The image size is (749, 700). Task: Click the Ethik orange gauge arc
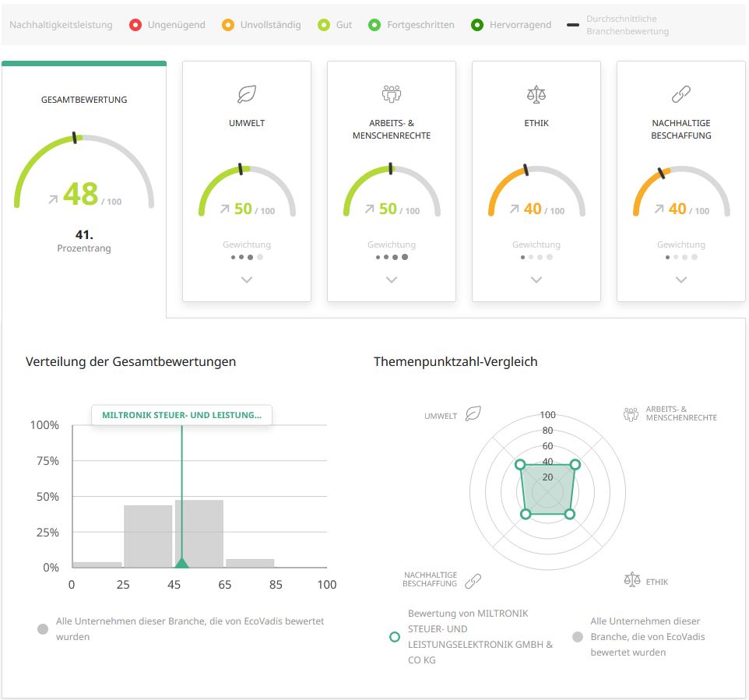coord(536,190)
